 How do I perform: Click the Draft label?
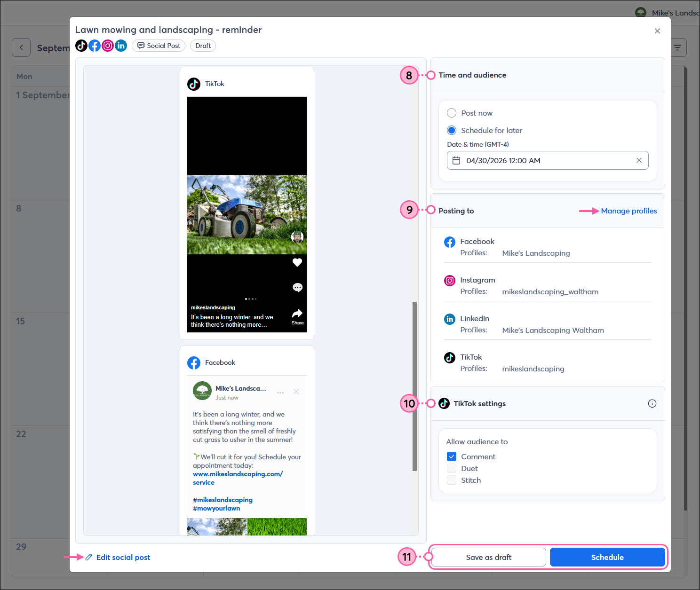click(202, 46)
